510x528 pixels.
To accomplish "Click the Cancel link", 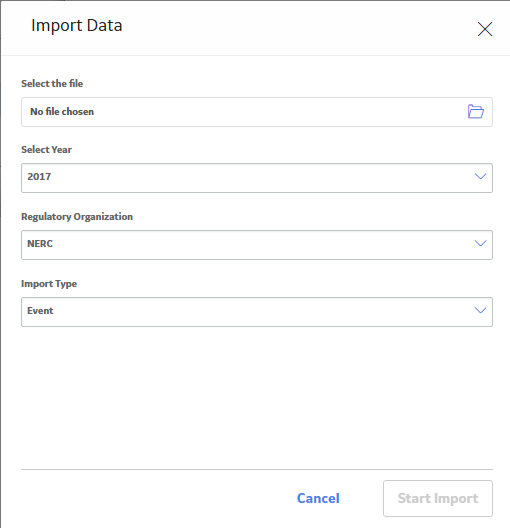I will click(x=318, y=498).
